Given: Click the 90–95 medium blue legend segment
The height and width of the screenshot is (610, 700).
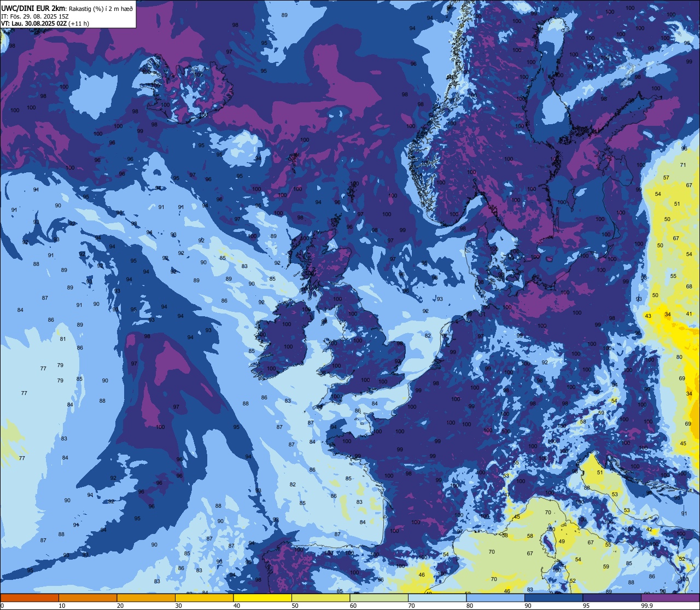Looking at the screenshot, I should pyautogui.click(x=553, y=598).
